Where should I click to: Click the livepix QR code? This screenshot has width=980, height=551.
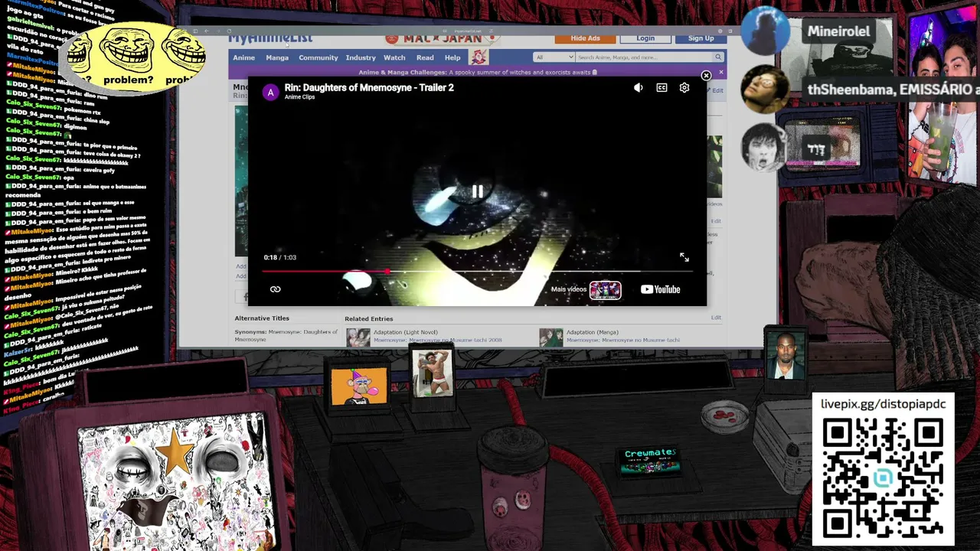tap(883, 478)
